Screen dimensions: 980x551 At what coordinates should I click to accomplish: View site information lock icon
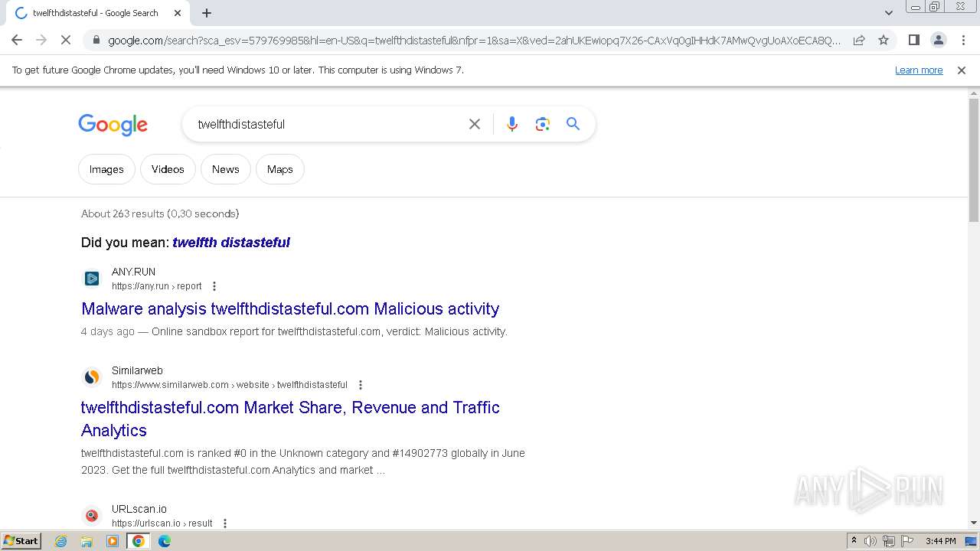(96, 41)
